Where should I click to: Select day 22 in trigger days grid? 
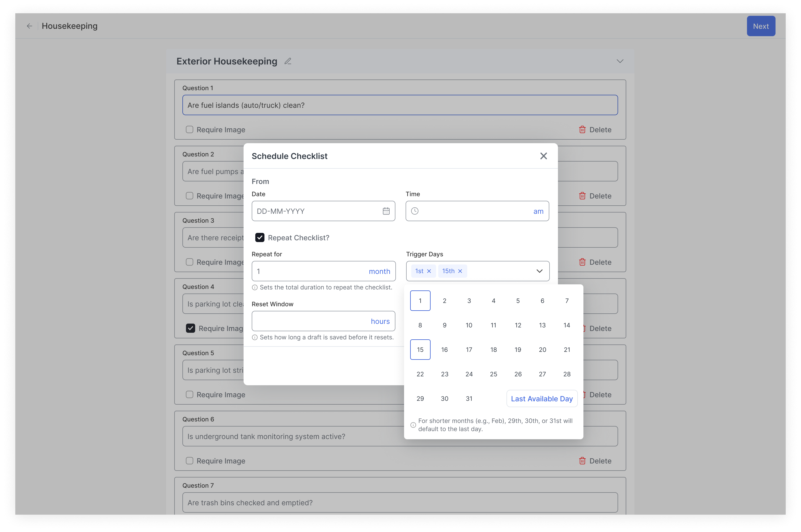(420, 374)
